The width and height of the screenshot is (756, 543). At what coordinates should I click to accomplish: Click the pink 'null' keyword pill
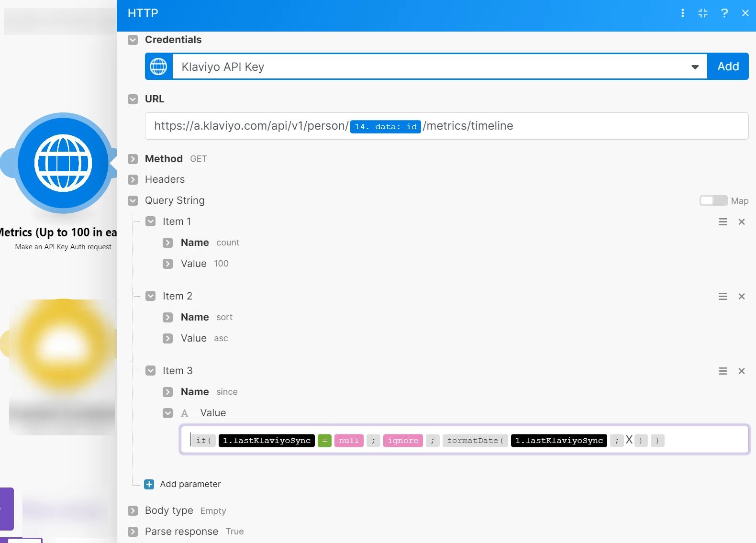click(x=349, y=441)
